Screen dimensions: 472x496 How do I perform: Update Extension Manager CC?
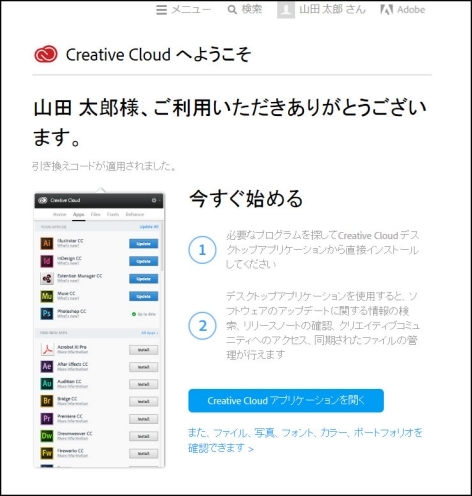click(x=144, y=279)
